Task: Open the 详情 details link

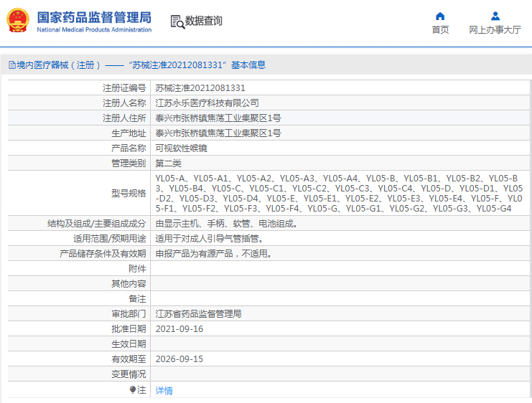Action: coord(164,391)
